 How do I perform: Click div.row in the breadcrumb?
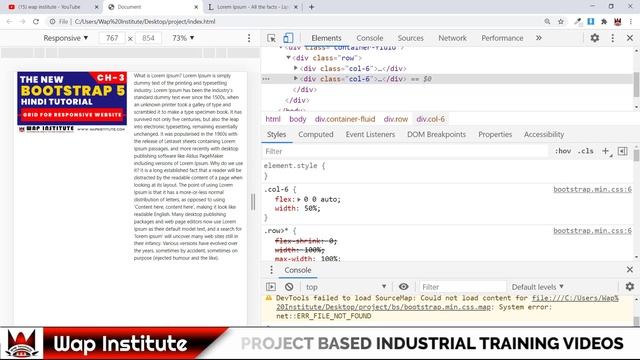[x=396, y=119]
